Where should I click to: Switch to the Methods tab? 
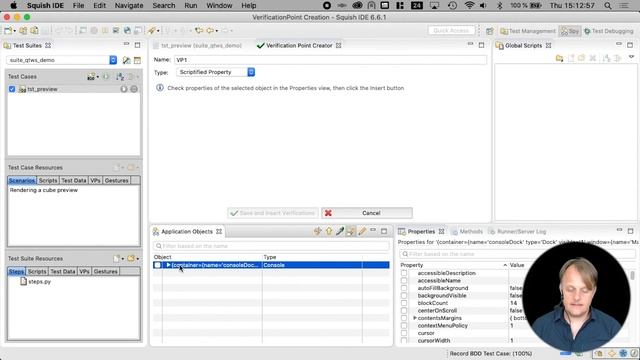pyautogui.click(x=467, y=231)
